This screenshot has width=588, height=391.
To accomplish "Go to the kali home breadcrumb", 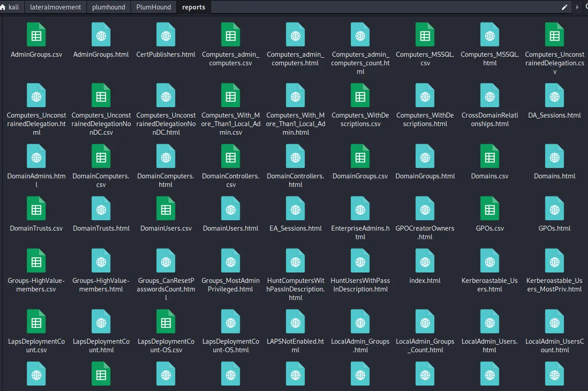I will coord(11,7).
